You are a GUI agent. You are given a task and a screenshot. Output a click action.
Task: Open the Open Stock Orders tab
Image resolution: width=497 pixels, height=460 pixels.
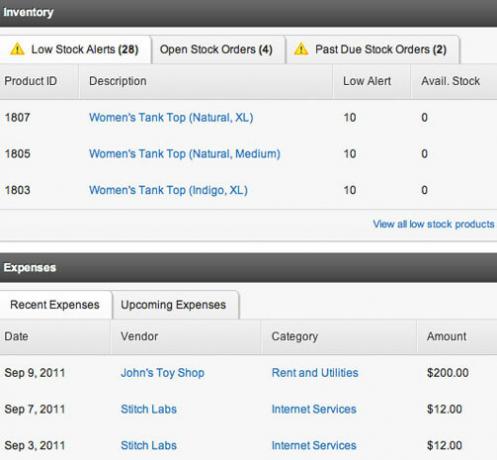pyautogui.click(x=218, y=49)
